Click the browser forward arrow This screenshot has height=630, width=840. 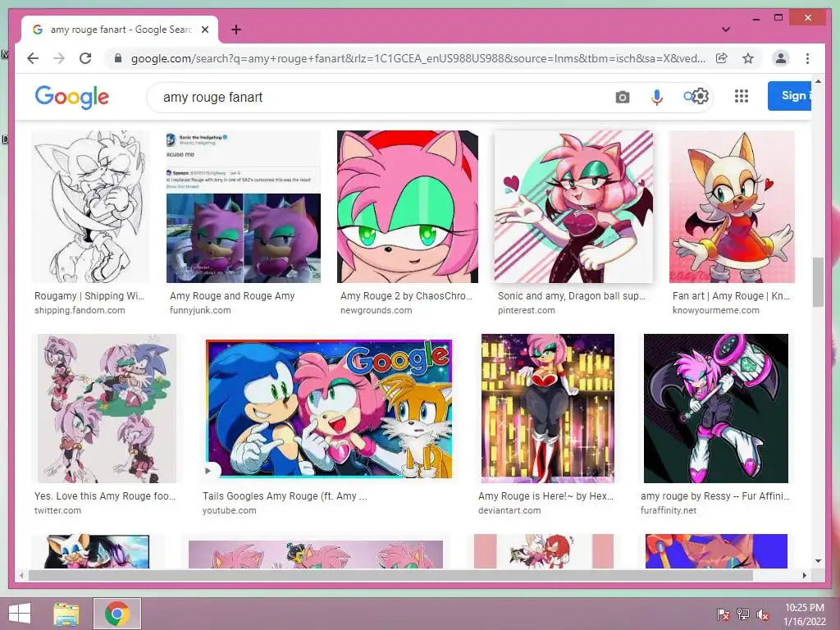point(59,58)
